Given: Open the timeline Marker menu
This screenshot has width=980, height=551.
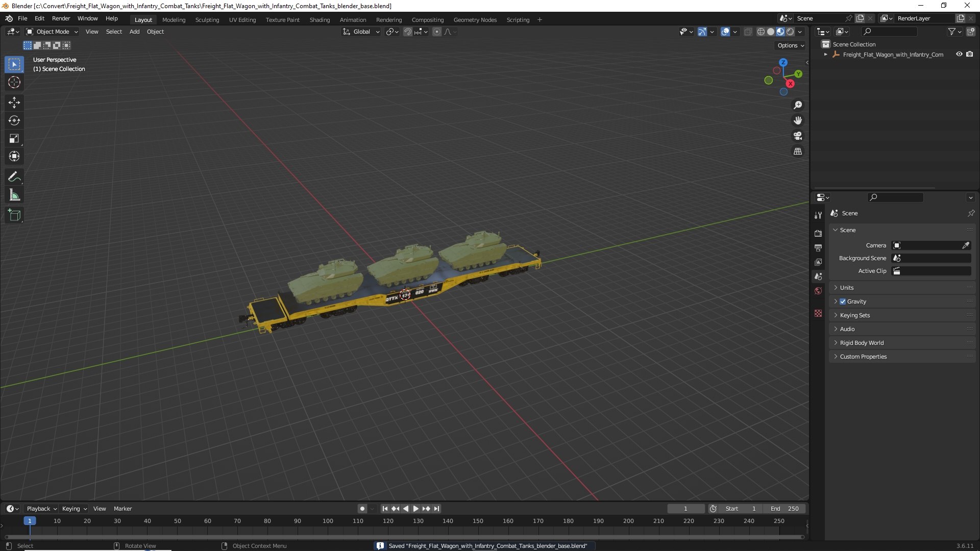Looking at the screenshot, I should pyautogui.click(x=122, y=509).
